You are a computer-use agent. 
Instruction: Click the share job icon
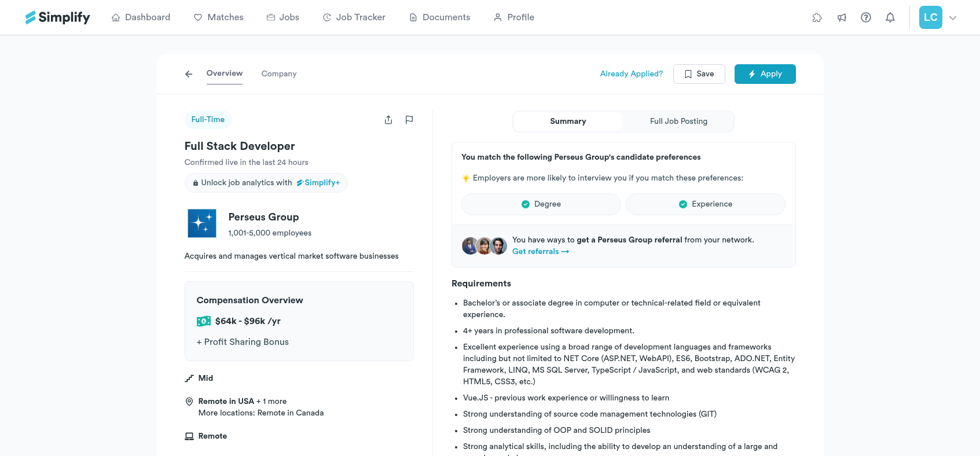click(388, 120)
